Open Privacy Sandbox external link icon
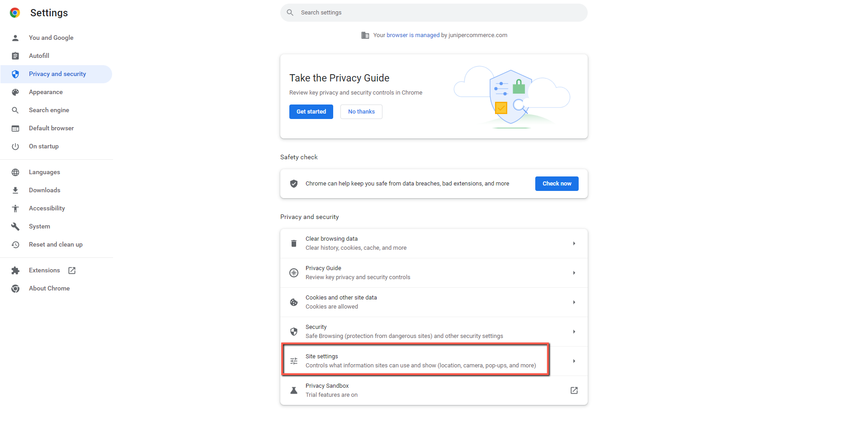The width and height of the screenshot is (868, 428). click(x=574, y=390)
